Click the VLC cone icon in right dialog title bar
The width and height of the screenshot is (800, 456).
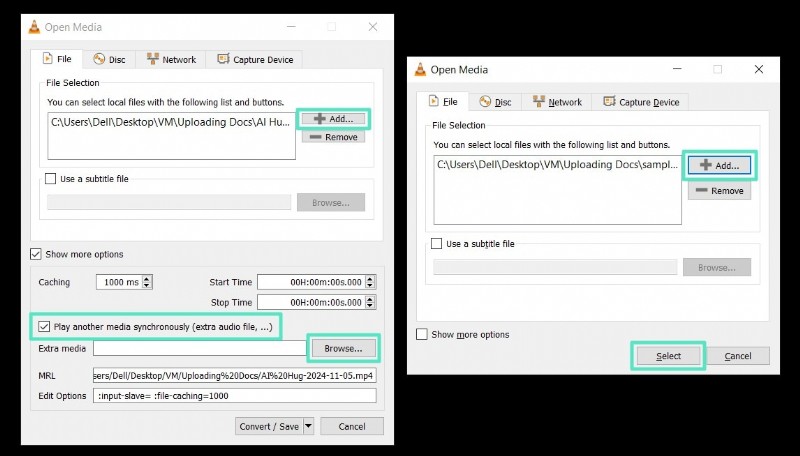420,69
